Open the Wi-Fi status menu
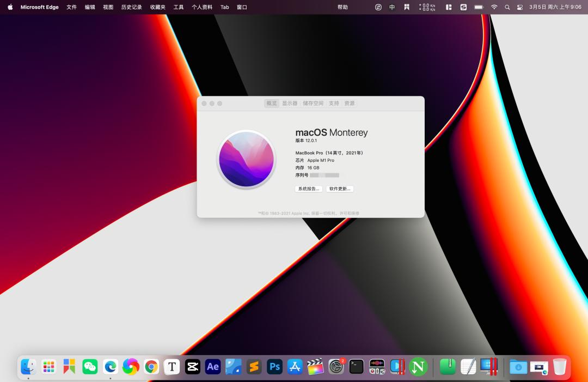 [494, 7]
